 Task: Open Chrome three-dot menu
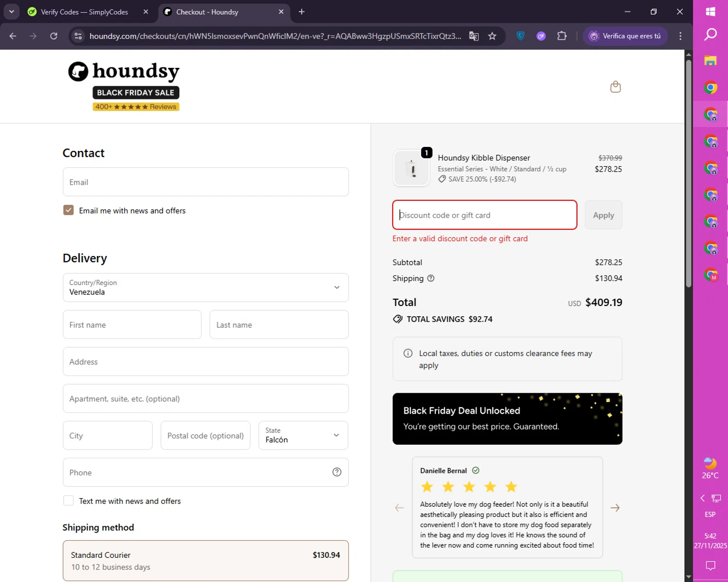pyautogui.click(x=680, y=36)
